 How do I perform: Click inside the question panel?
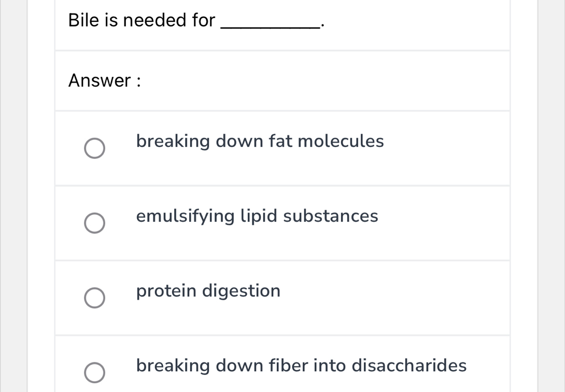point(282,23)
